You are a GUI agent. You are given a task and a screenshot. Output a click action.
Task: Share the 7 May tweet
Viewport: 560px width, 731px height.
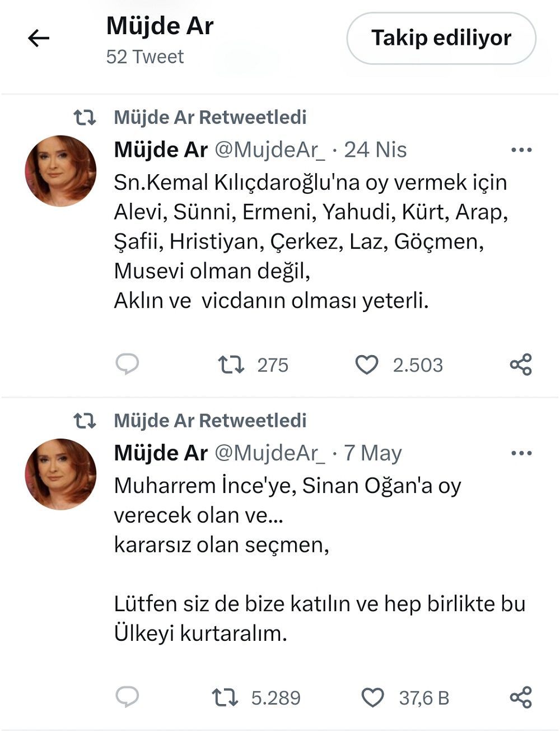pos(520,697)
